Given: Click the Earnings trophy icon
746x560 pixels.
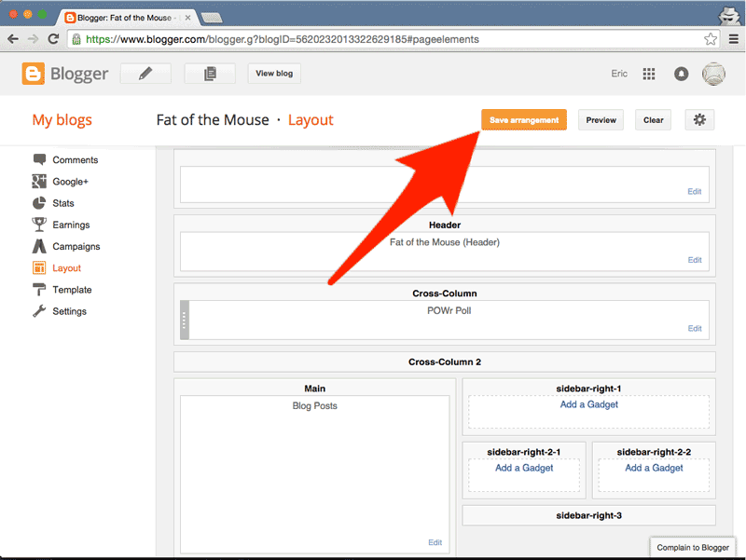Looking at the screenshot, I should (x=39, y=225).
